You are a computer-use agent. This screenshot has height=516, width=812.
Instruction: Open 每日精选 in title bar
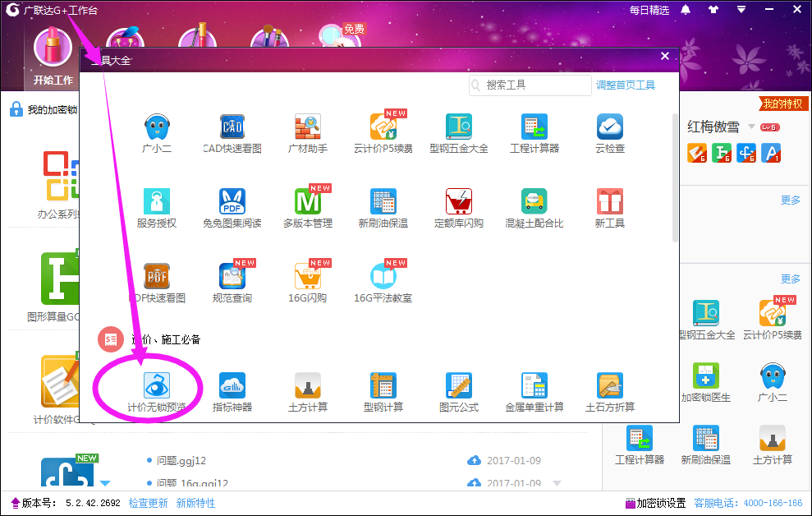click(649, 10)
